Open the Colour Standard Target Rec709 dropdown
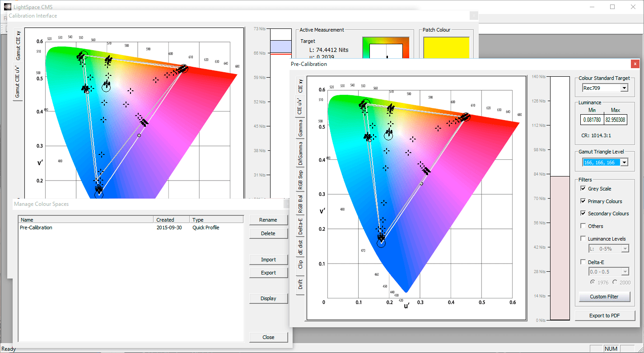This screenshot has height=353, width=644. [x=624, y=88]
